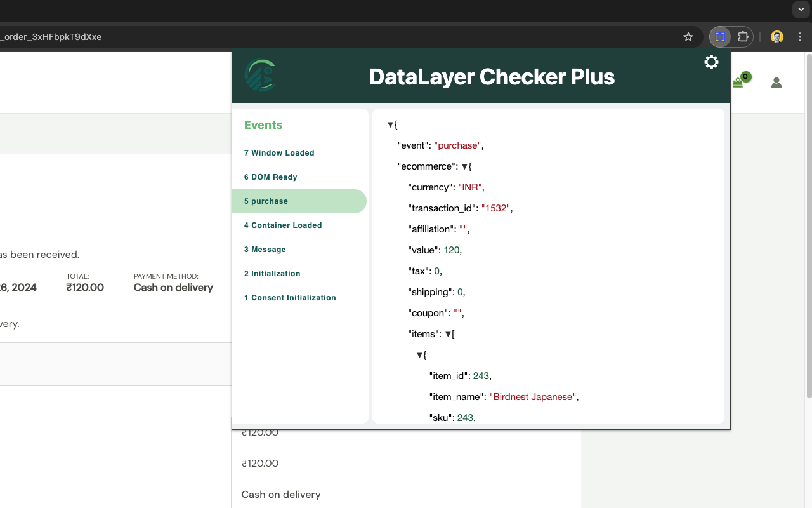The image size is (812, 508).
Task: View the 1 Consent Initialization event
Action: click(x=290, y=297)
